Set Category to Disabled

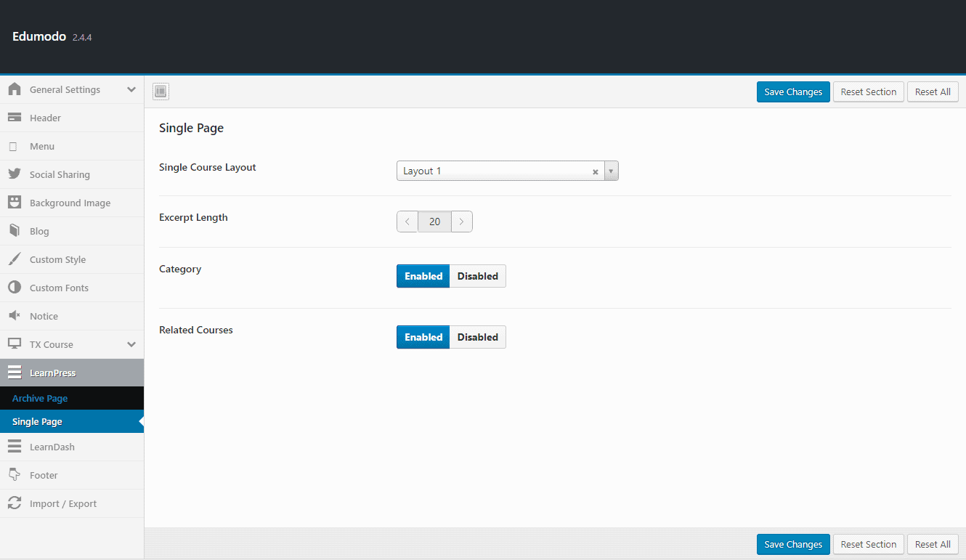[x=477, y=276]
